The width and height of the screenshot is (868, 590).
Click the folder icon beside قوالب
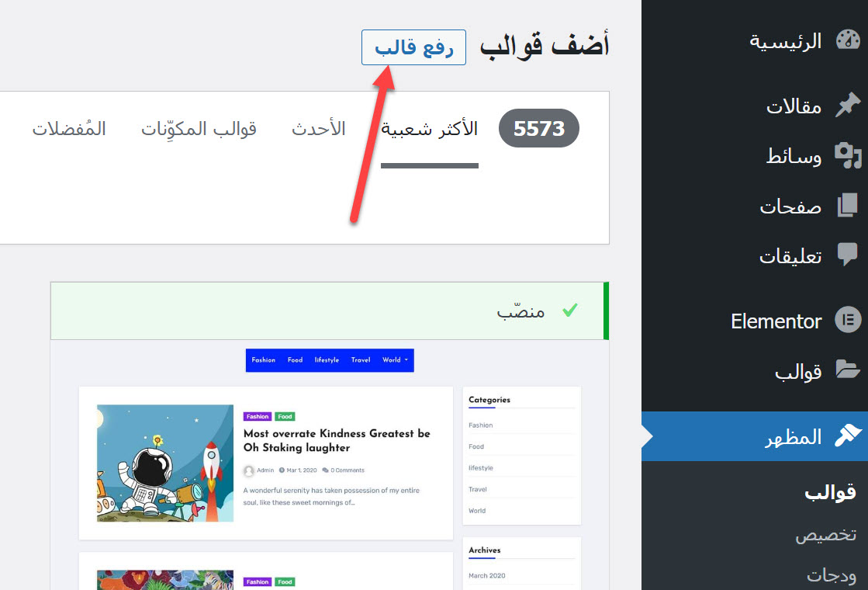pos(848,371)
